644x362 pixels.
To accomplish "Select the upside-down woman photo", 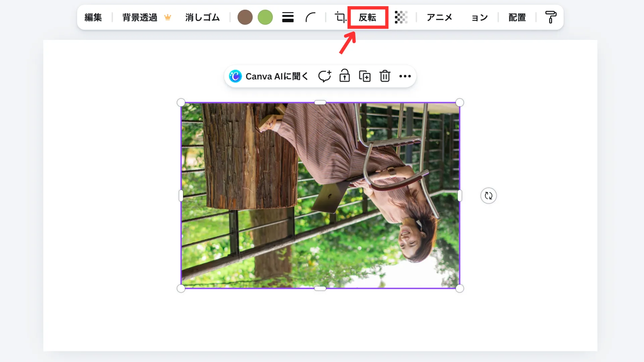I will click(320, 195).
